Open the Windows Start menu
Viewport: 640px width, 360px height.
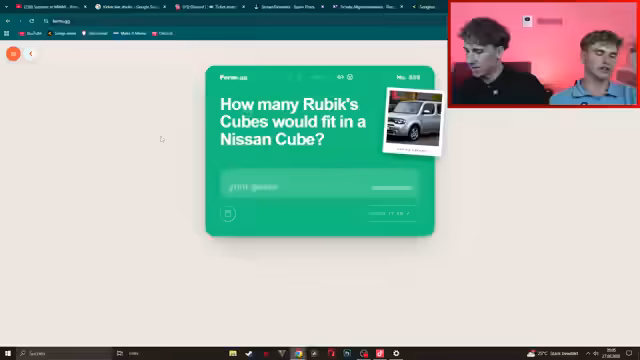coord(8,353)
